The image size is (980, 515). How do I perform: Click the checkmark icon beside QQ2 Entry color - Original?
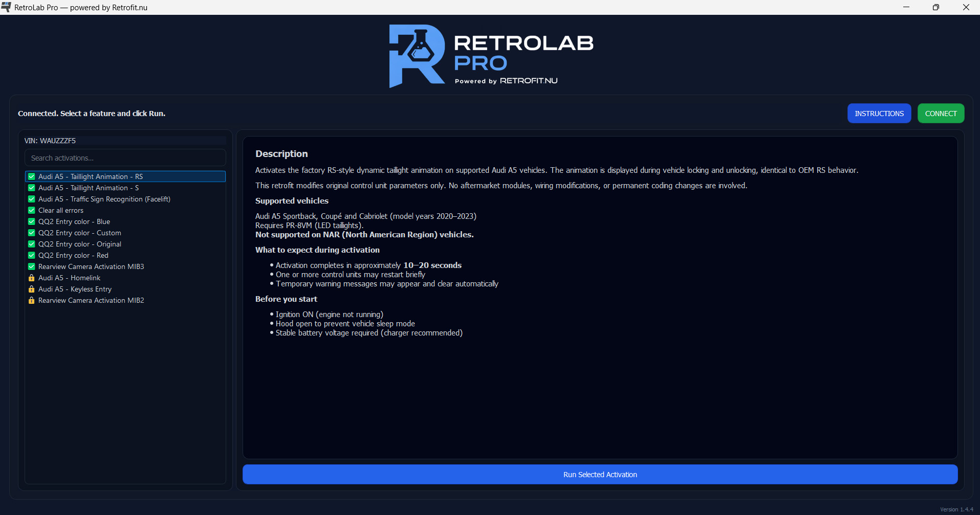pos(31,244)
